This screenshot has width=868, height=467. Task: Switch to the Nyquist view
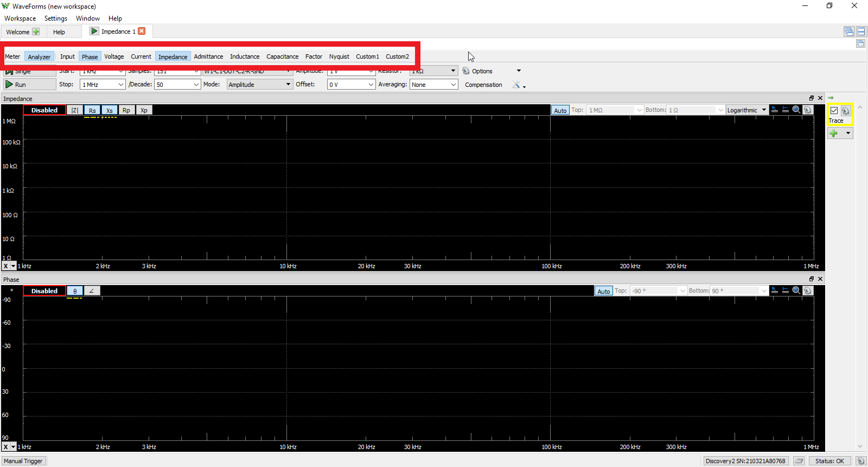[x=339, y=56]
